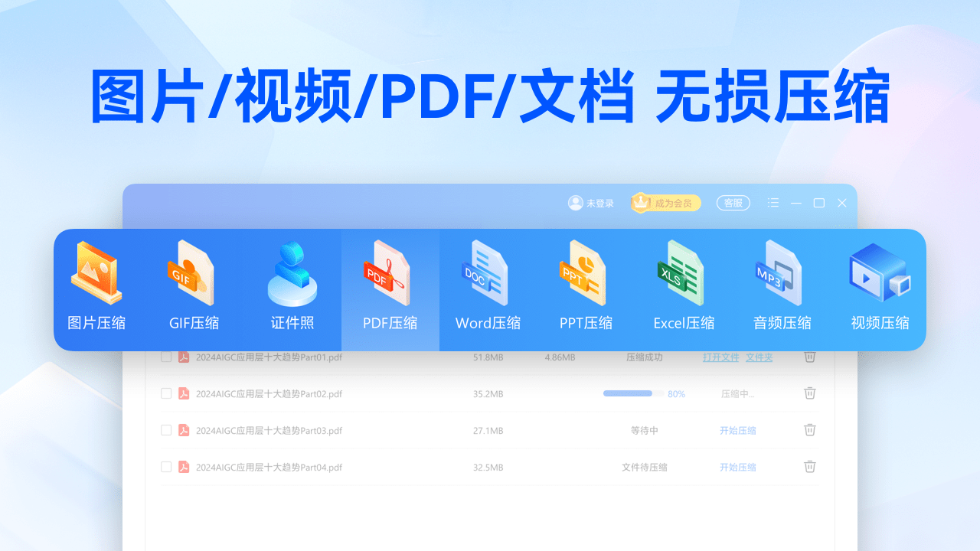
Task: Select the 音频压缩 (audio compression) tool
Action: tap(782, 289)
